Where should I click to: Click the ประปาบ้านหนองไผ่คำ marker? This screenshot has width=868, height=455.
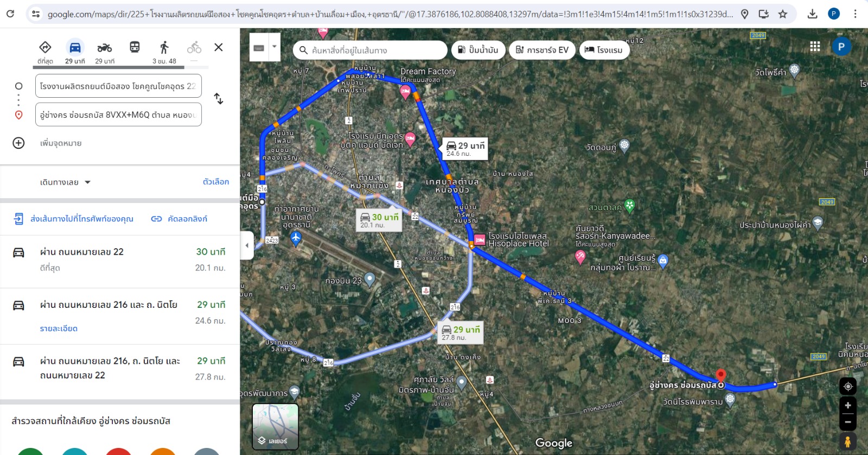tap(818, 223)
